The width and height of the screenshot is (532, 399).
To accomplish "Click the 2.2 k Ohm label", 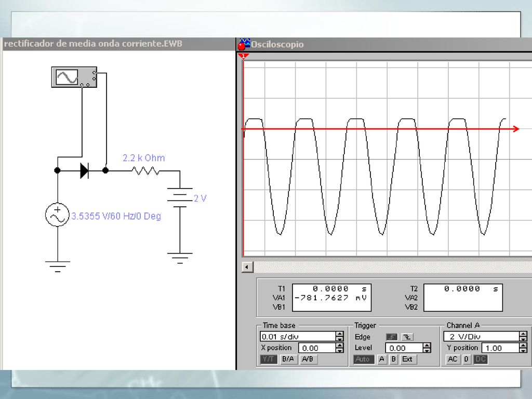I will click(143, 158).
